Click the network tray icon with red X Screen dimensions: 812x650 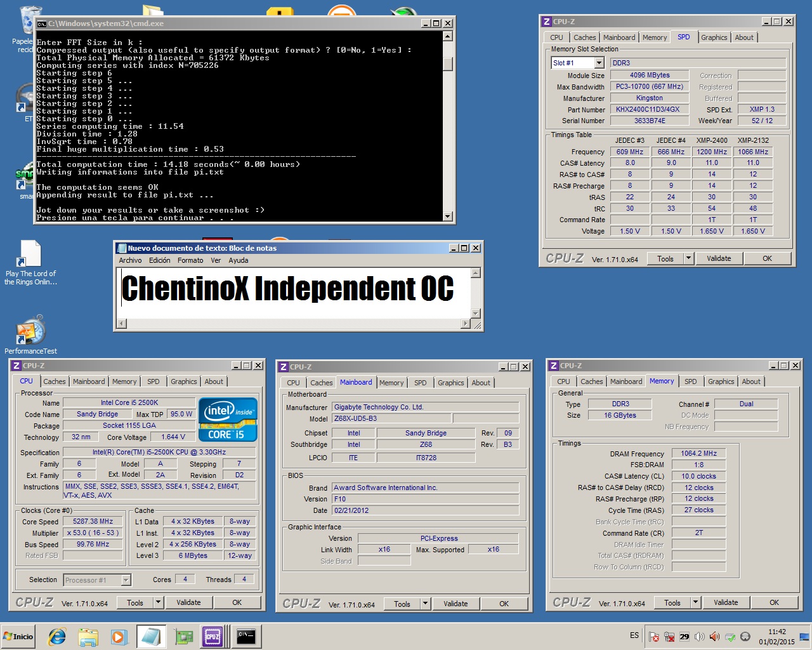coord(669,636)
